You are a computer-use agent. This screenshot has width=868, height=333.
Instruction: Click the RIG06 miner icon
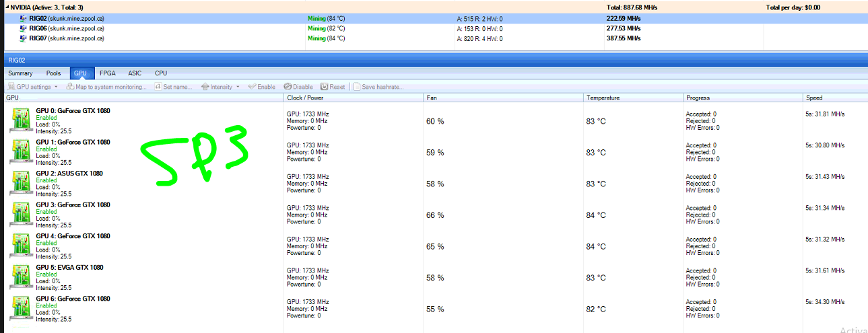point(24,29)
